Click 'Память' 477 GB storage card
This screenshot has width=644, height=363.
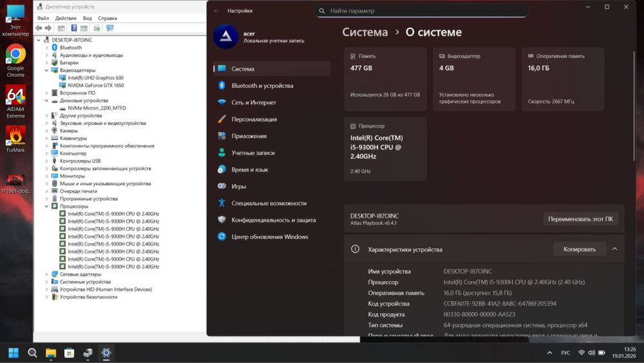point(385,79)
